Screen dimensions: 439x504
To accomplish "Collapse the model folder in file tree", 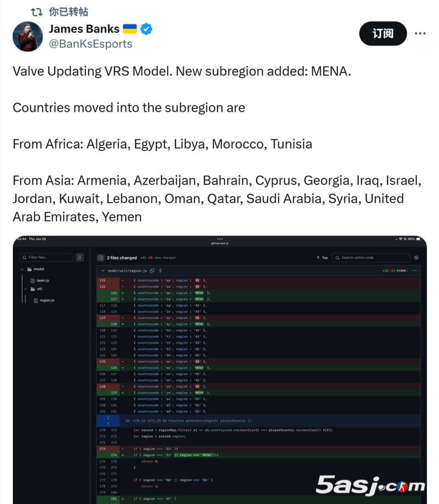I will coord(22,269).
